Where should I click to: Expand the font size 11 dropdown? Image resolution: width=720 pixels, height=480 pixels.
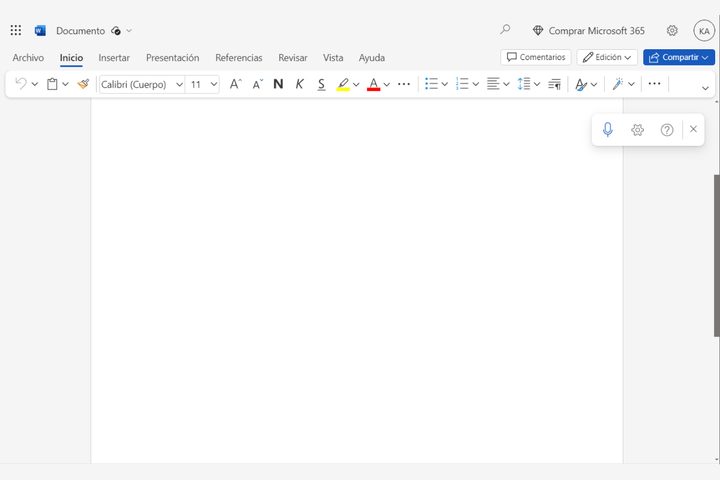(x=213, y=84)
